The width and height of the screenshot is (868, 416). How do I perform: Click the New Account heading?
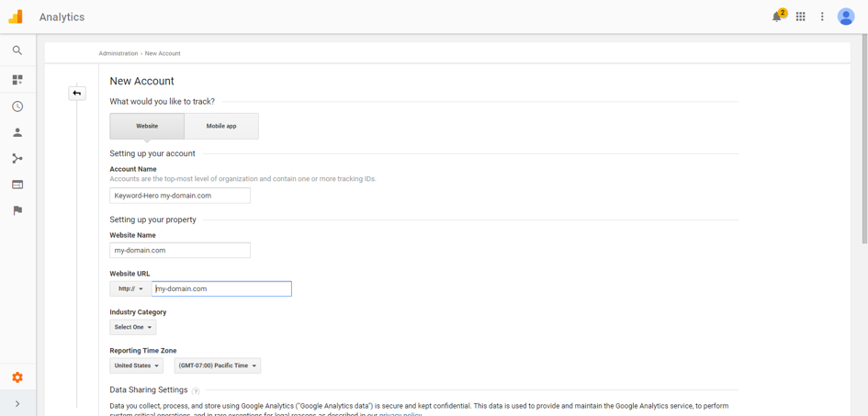[x=141, y=81]
